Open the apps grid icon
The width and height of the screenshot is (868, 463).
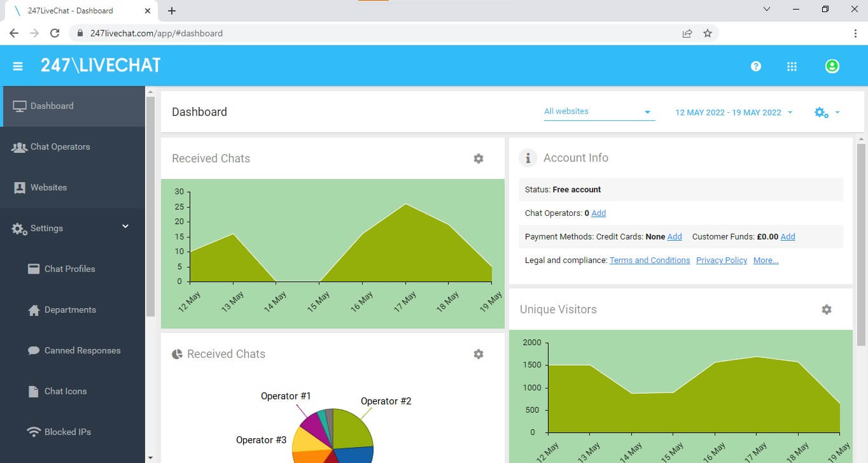click(x=792, y=66)
